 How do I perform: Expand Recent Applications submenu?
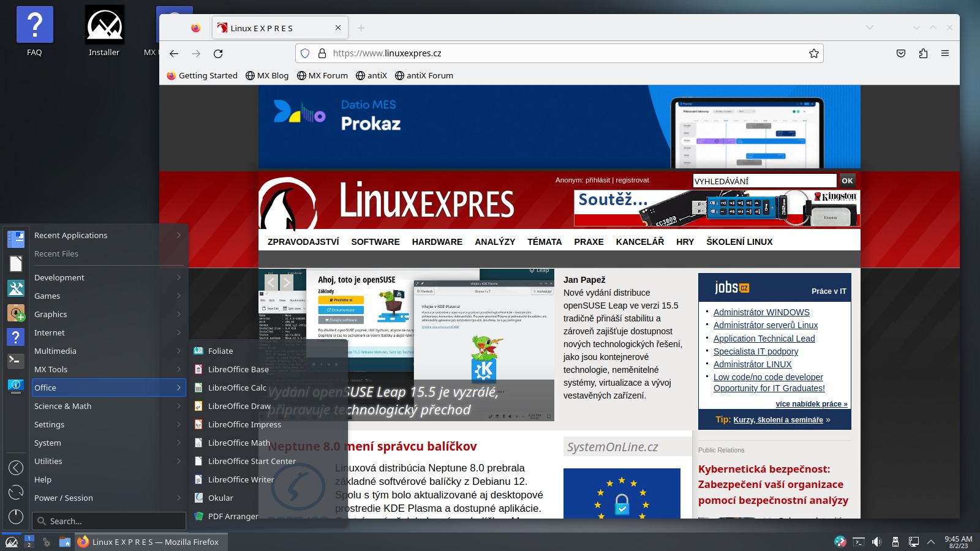pyautogui.click(x=108, y=235)
